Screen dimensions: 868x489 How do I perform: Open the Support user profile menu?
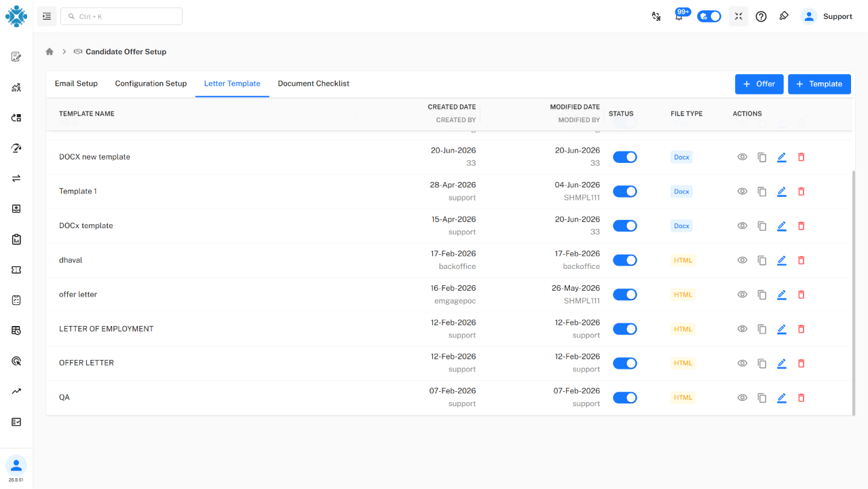coord(827,16)
